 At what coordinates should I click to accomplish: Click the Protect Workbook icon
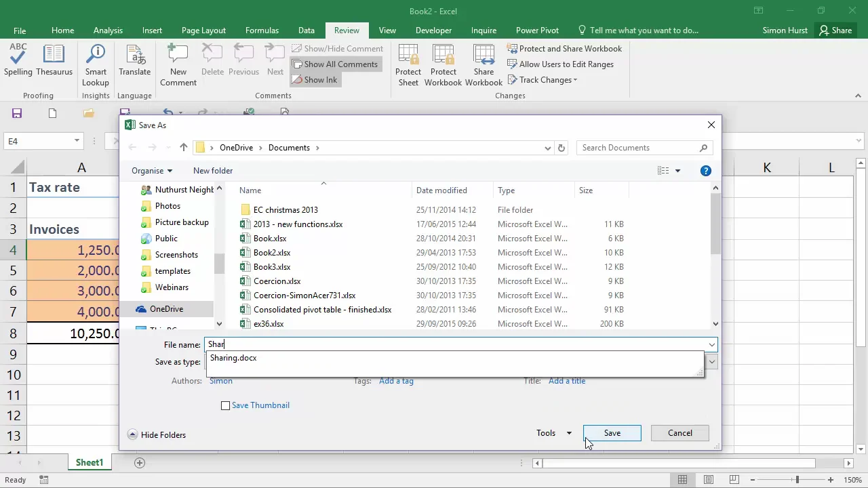coord(443,65)
